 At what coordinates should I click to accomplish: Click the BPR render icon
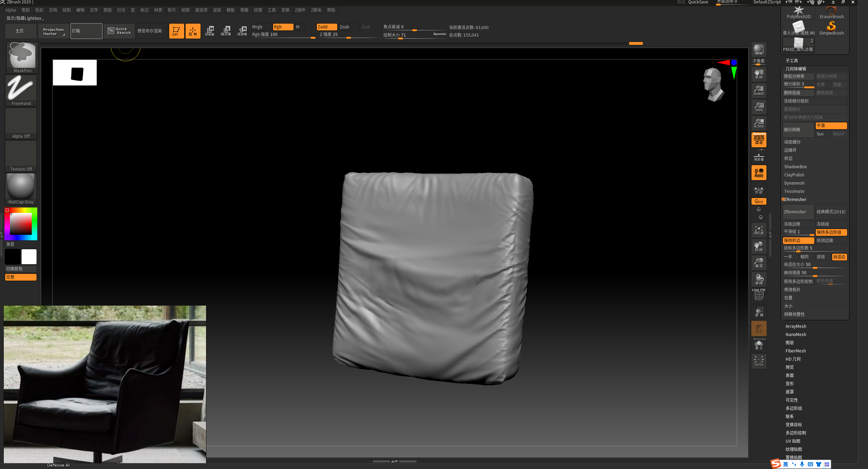coord(759,50)
